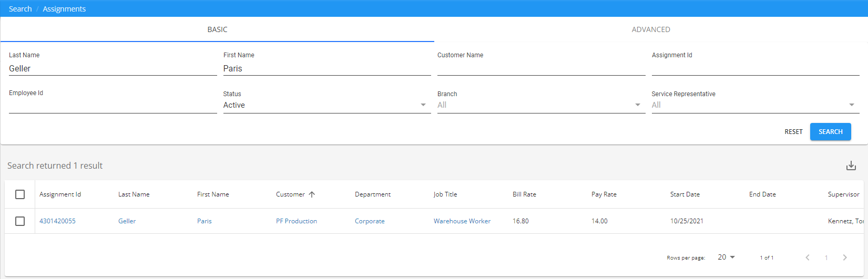Click the Customer column sort arrow
The image size is (868, 279).
312,194
